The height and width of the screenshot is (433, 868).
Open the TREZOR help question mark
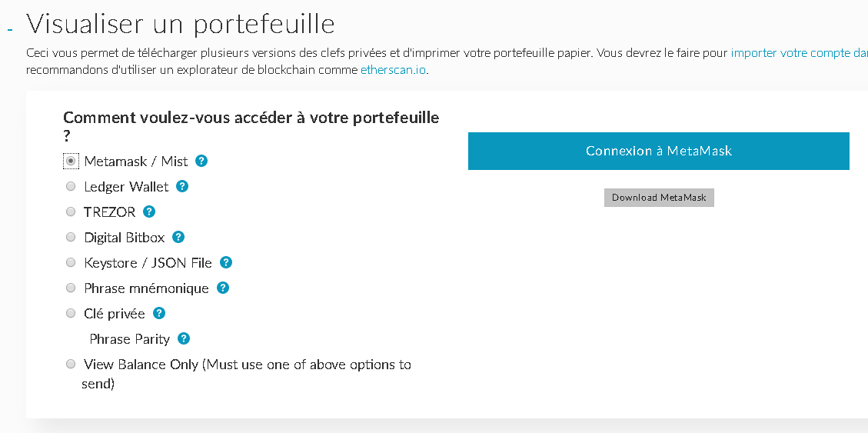[149, 212]
